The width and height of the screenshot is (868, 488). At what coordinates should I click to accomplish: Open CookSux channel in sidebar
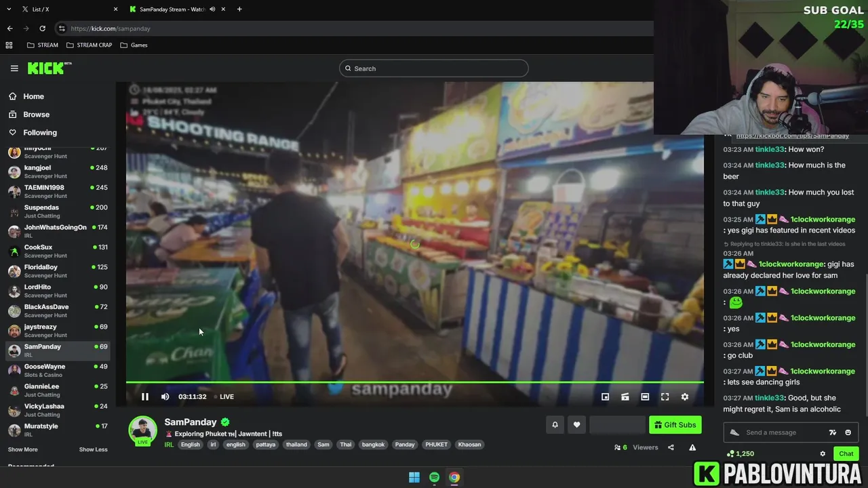coord(58,251)
